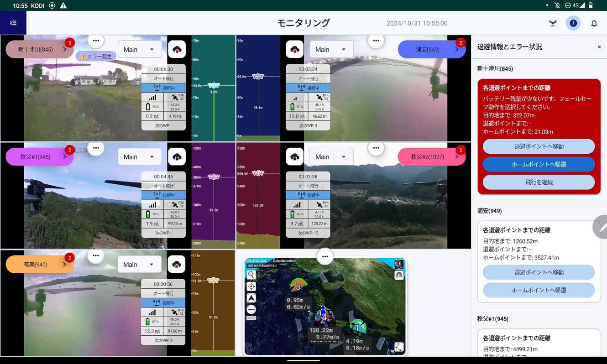Open the notifications bell
Viewport: 607px width, 364px height.
click(x=594, y=23)
